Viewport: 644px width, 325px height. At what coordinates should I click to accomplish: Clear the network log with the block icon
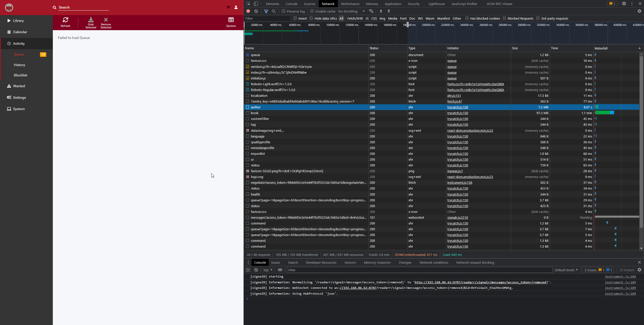coord(256,11)
